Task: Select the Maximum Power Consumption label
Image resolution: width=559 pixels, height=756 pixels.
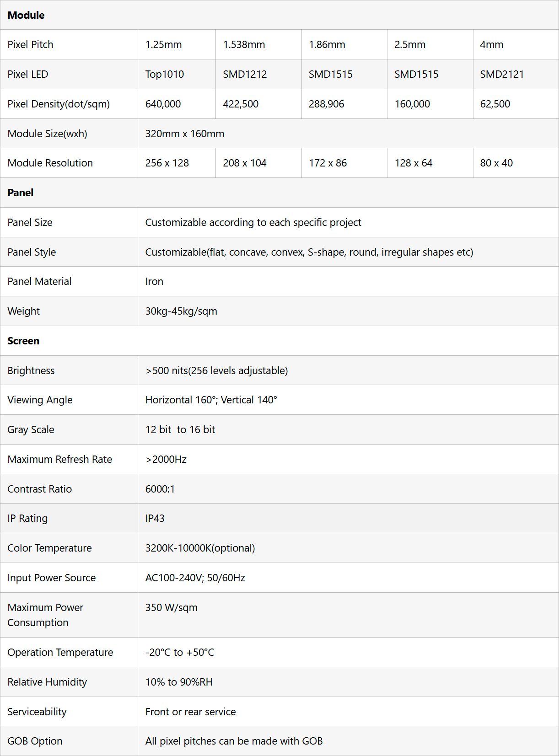Action: click(x=45, y=615)
